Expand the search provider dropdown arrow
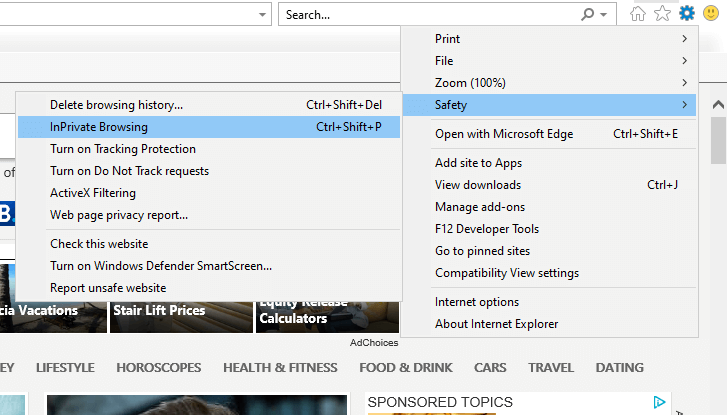The height and width of the screenshot is (415, 727). pyautogui.click(x=605, y=15)
